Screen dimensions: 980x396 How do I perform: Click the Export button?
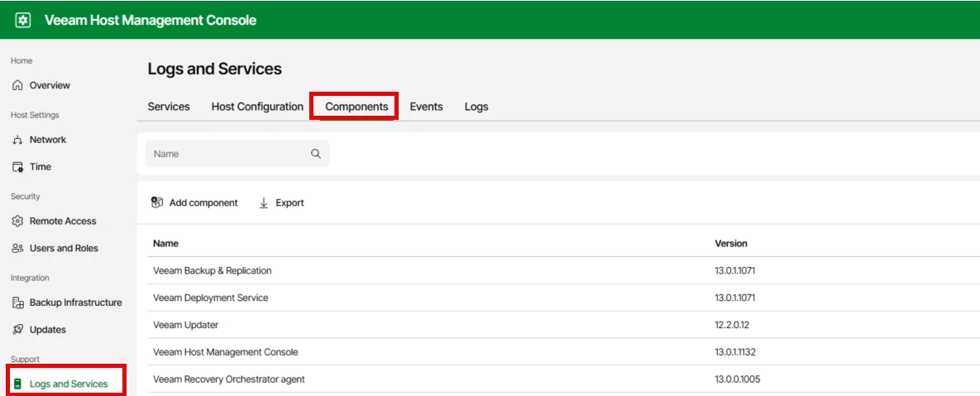281,203
